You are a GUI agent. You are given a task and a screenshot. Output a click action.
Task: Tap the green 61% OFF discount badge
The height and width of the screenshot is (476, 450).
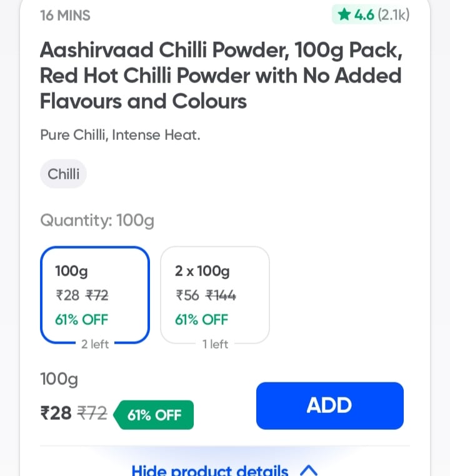click(154, 415)
